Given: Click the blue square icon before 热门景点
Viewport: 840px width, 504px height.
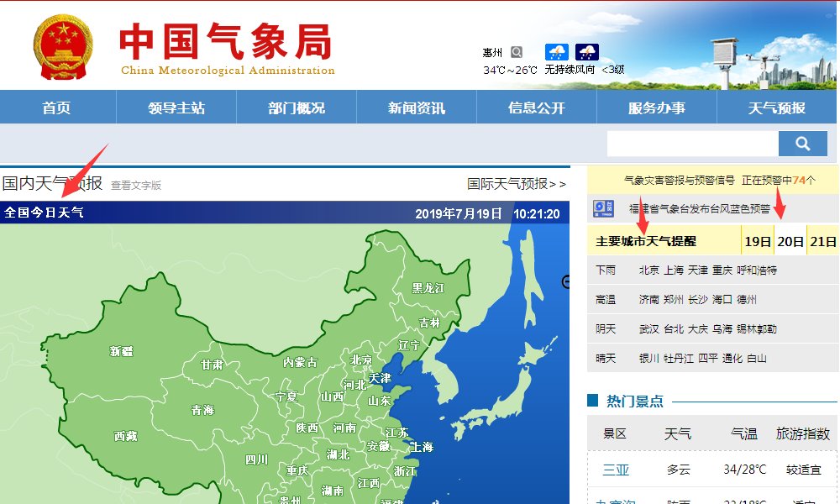Looking at the screenshot, I should 594,401.
